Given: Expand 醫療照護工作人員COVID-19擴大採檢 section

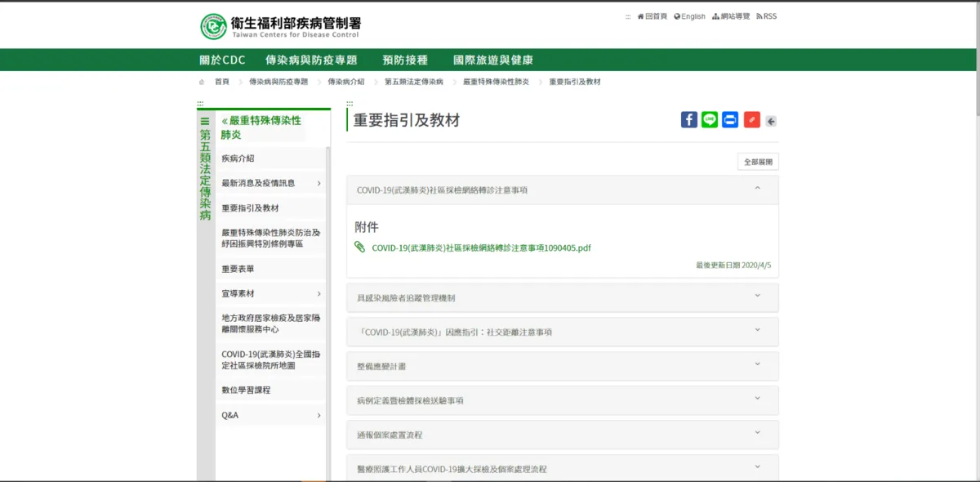Looking at the screenshot, I should [563, 468].
